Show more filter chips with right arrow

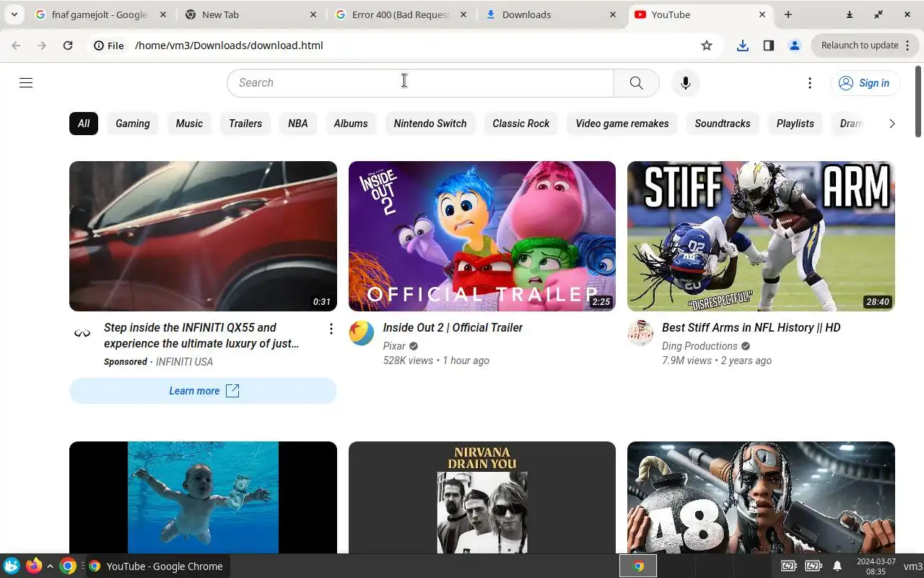892,124
